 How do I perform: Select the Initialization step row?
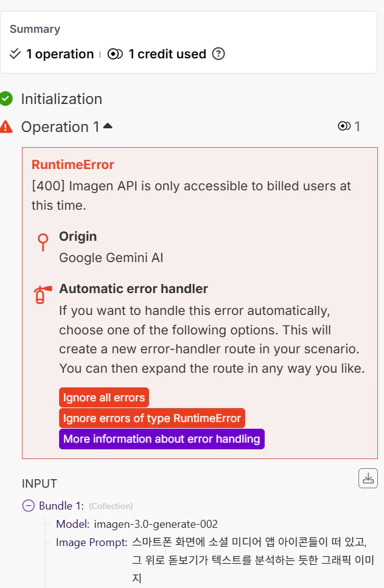(x=61, y=99)
